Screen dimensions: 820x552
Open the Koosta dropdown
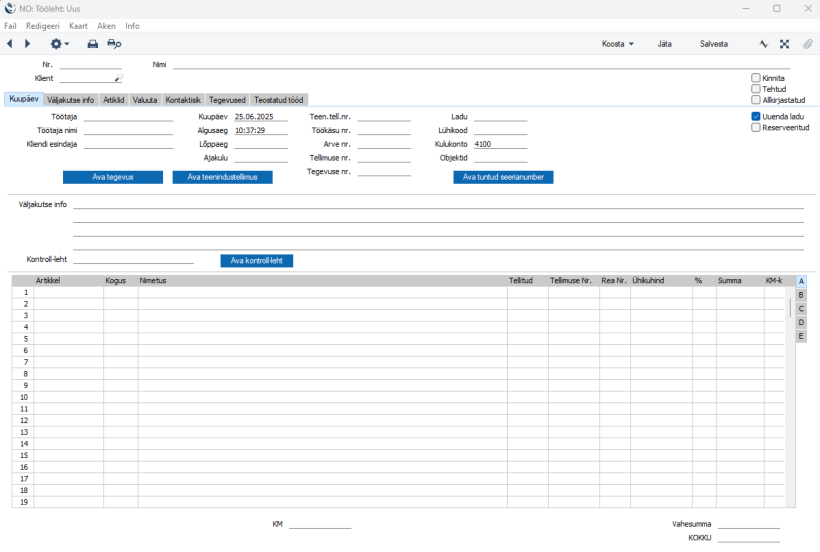(618, 44)
